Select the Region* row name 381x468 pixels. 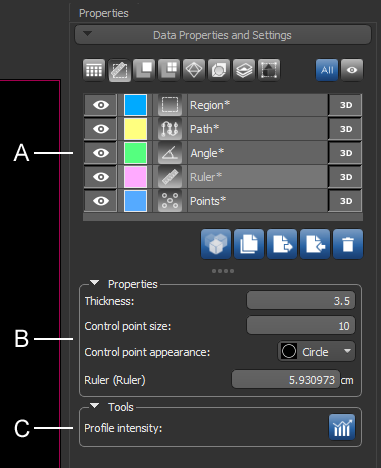click(257, 105)
